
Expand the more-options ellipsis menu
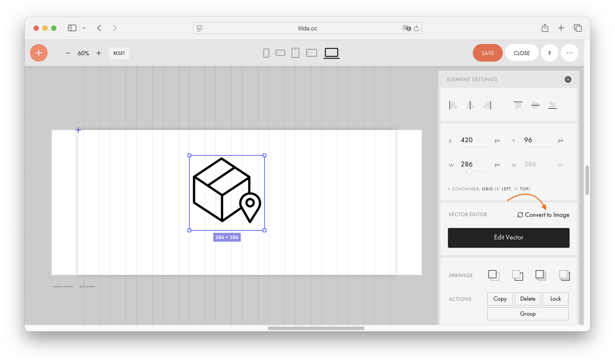coord(569,53)
